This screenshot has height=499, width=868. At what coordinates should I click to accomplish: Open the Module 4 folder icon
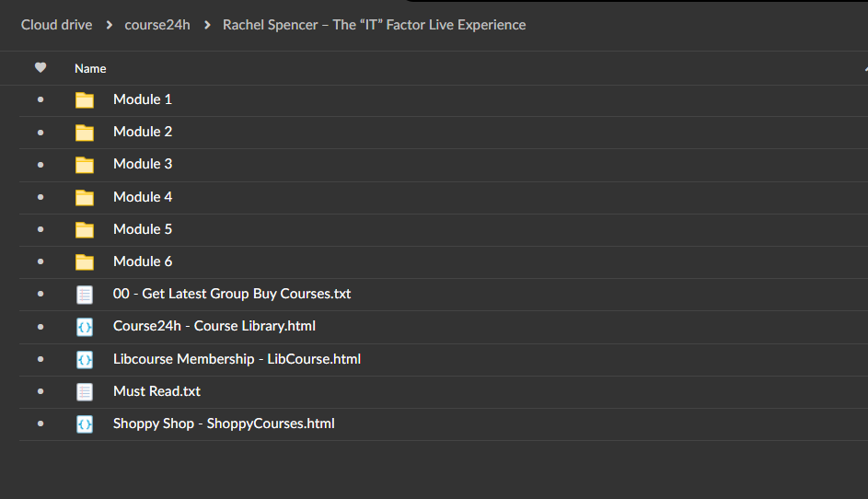tap(84, 198)
